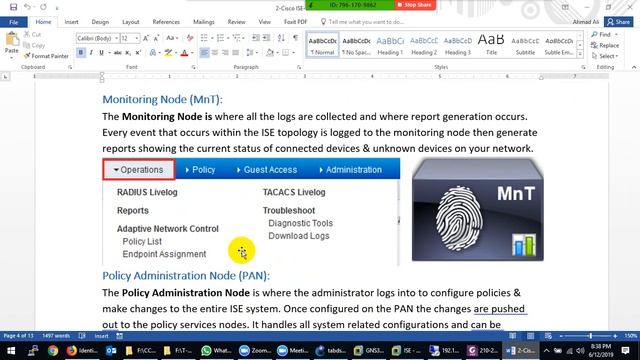Viewport: 640px width, 360px height.
Task: Apply yellow text highlight color
Action: pyautogui.click(x=168, y=53)
